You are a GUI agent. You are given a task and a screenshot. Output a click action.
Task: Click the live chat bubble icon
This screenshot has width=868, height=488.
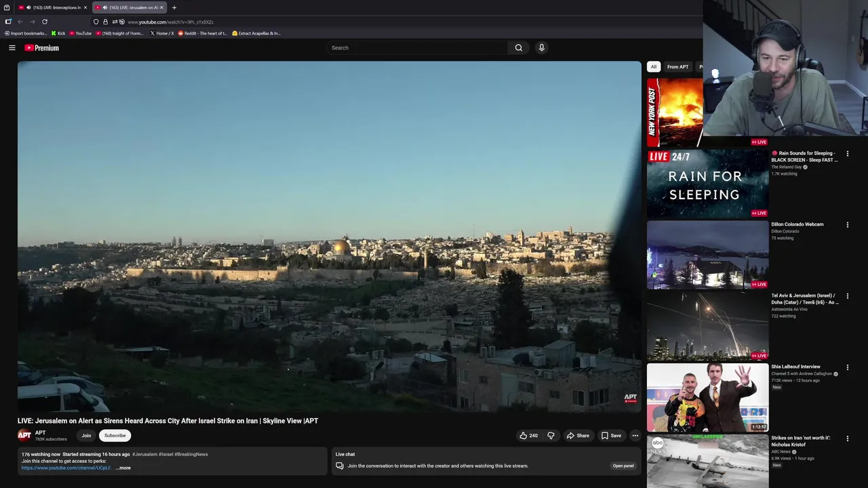[x=340, y=466]
